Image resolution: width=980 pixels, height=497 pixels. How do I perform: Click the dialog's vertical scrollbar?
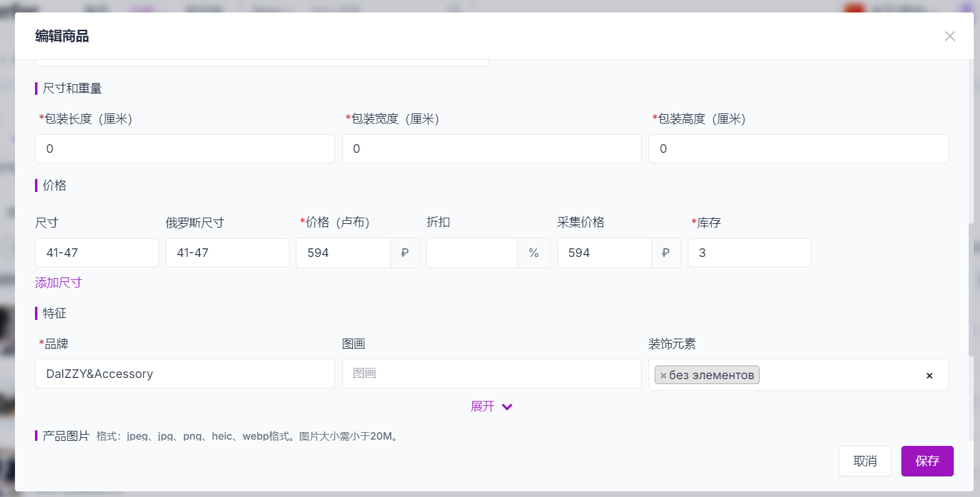tap(970, 290)
